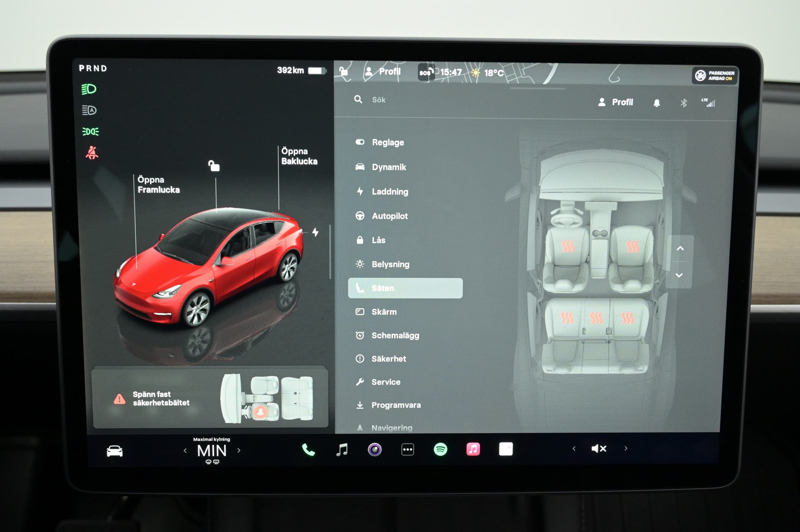
Task: Toggle front passenger seat heater
Action: [x=632, y=247]
